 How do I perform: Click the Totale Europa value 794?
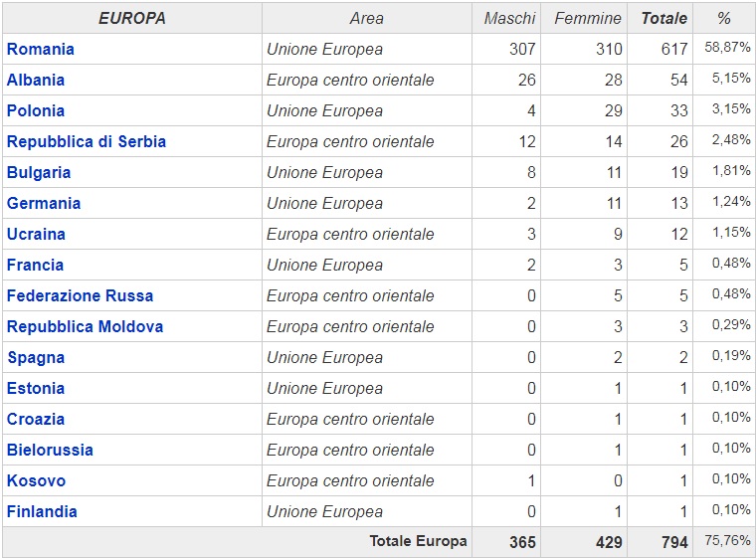pyautogui.click(x=672, y=542)
